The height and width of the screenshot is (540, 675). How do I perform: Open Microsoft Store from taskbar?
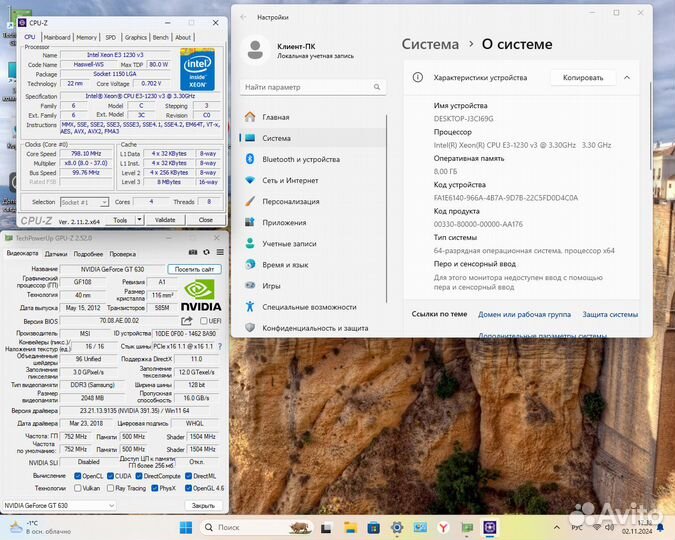tap(374, 528)
